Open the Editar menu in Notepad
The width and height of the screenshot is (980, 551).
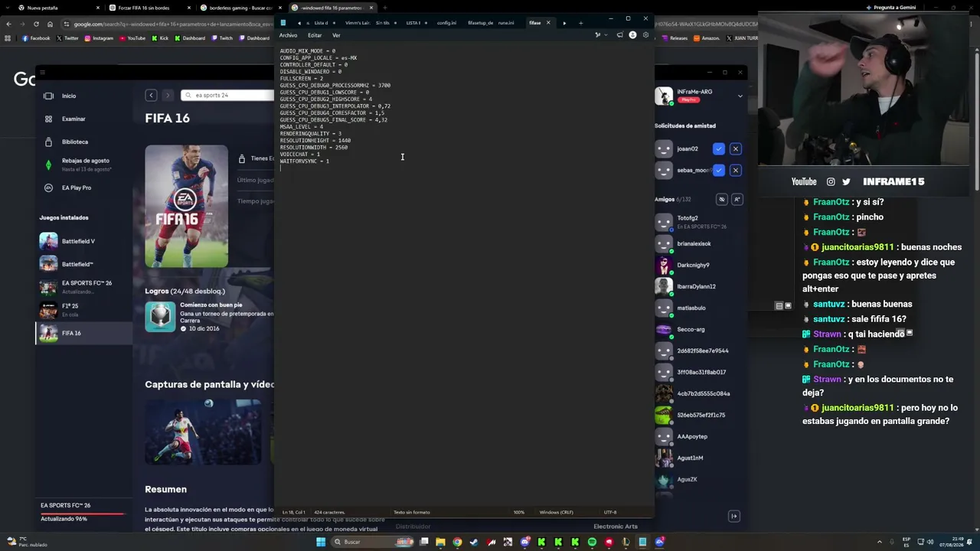[x=315, y=35]
